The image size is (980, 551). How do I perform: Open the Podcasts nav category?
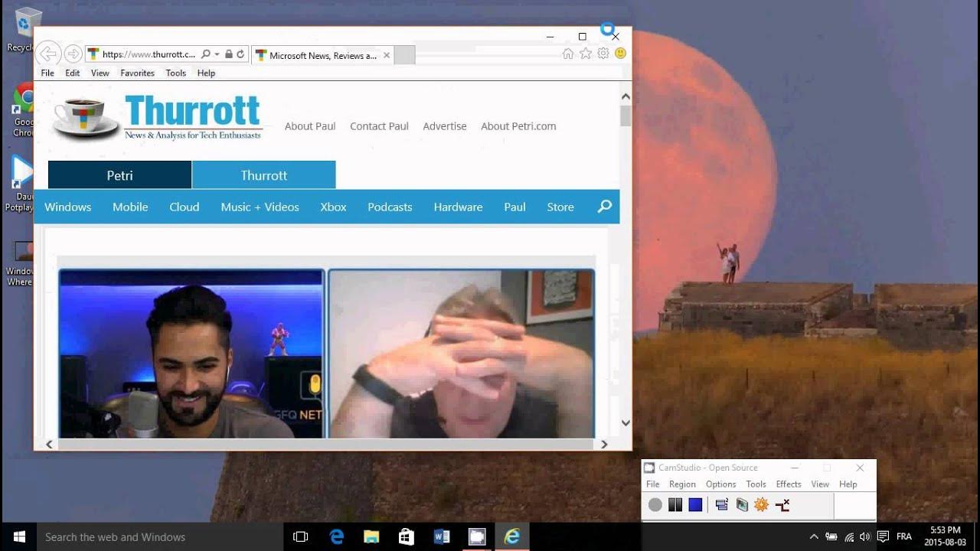click(390, 207)
